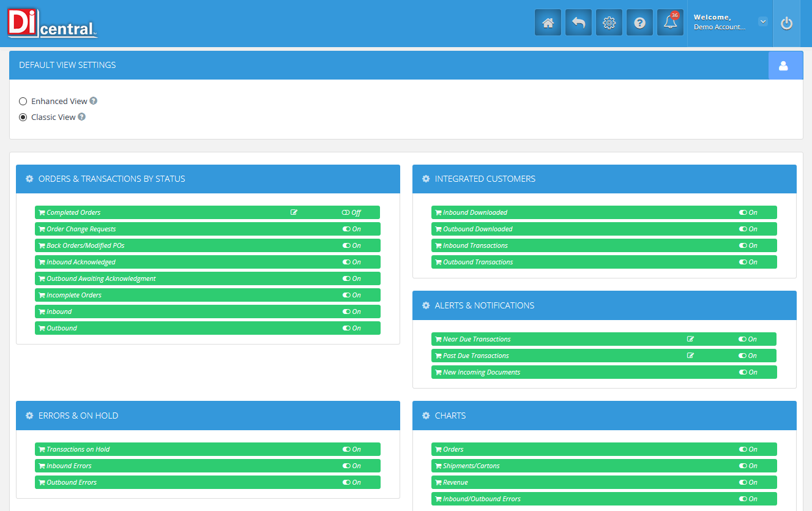
Task: Open the account dropdown arrow
Action: 762,21
